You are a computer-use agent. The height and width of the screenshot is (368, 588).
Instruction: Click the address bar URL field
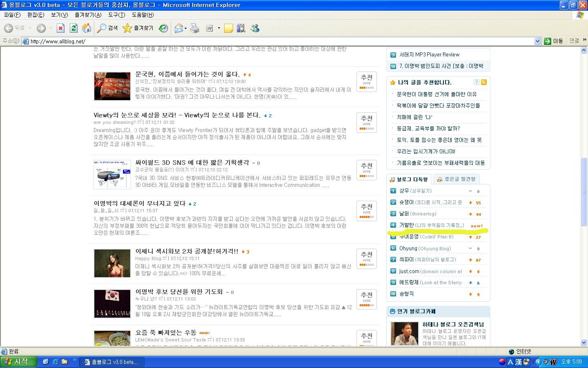(282, 41)
